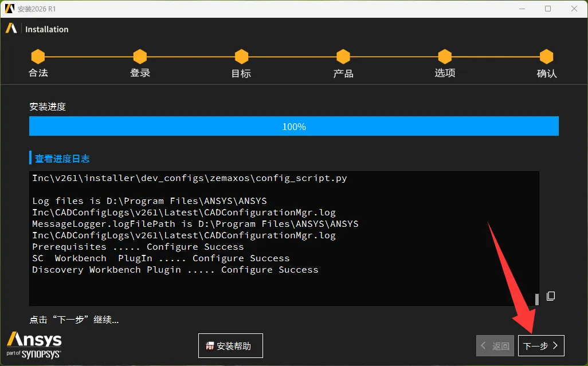Click the disabled 返回 button
This screenshot has width=588, height=366.
[495, 345]
